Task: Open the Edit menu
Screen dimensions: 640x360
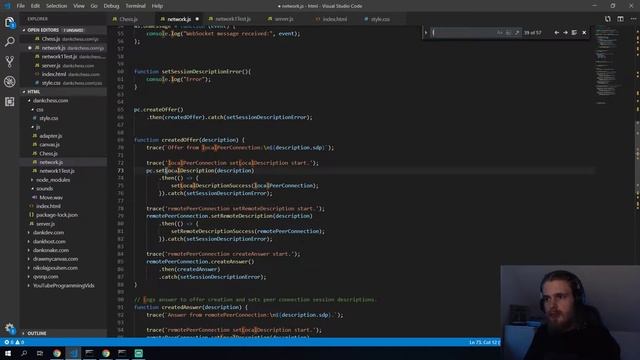Action: tap(35, 6)
